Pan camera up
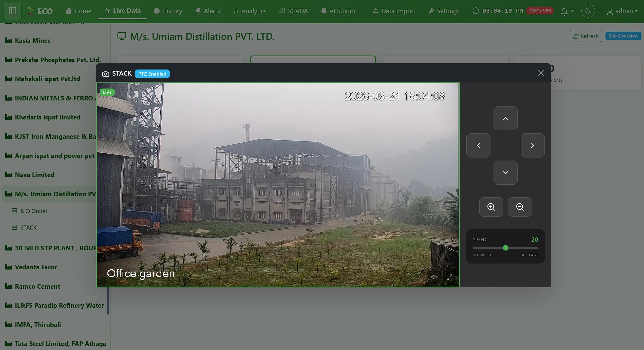This screenshot has height=350, width=644. pos(505,118)
